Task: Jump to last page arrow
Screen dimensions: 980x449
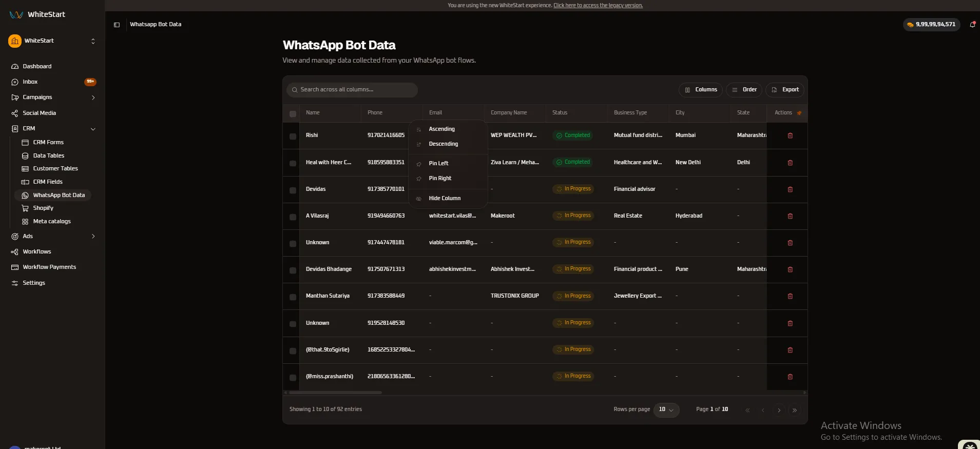Action: (795, 410)
